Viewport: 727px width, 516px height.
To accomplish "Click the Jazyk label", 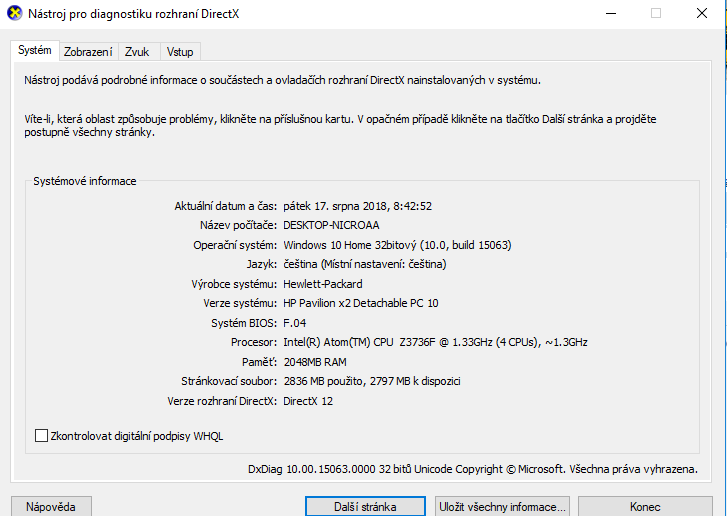I will point(261,264).
